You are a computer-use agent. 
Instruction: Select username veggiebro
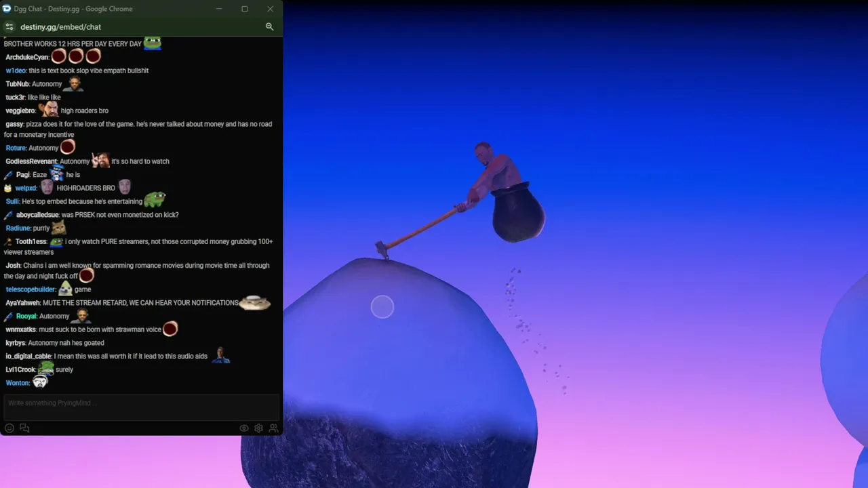tap(20, 110)
